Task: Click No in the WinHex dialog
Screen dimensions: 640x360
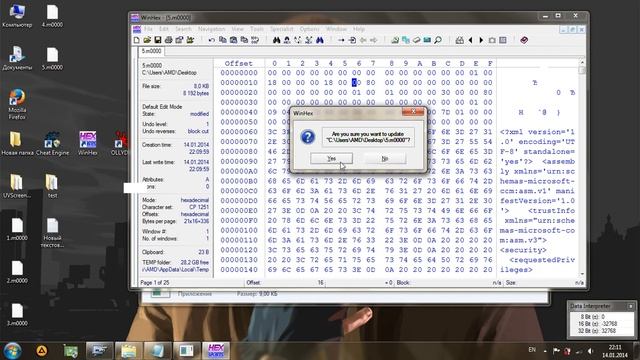Action: coord(384,158)
